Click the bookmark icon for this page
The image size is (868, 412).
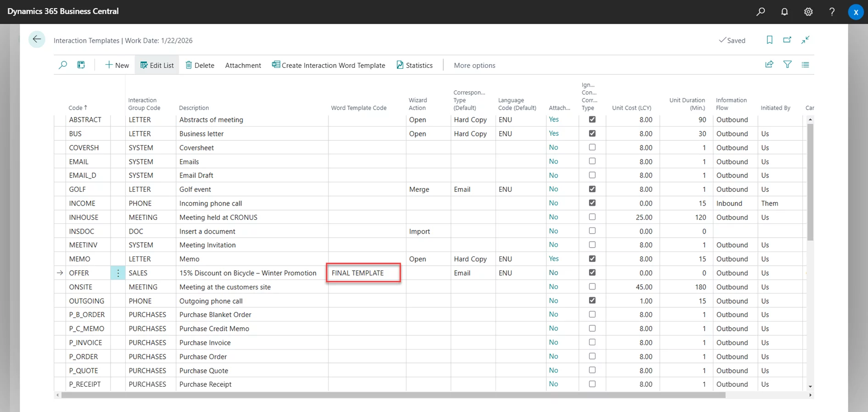769,40
